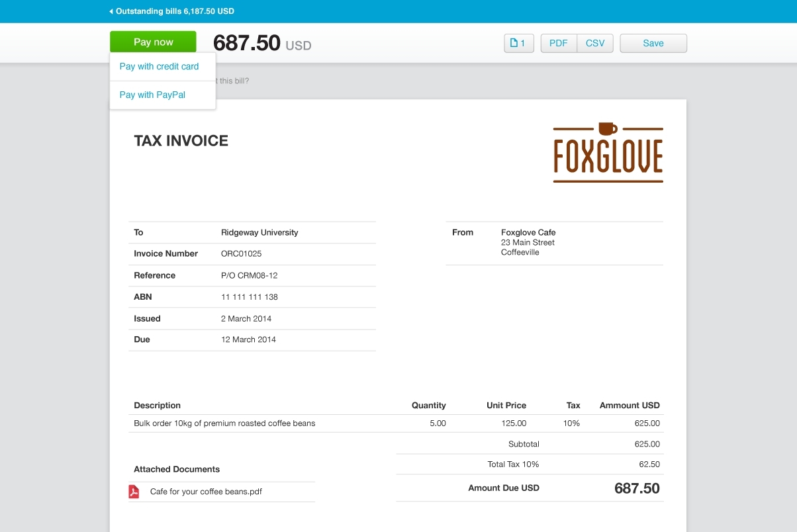Click the back arrow beside Outstanding bills
The width and height of the screenshot is (797, 532).
(111, 11)
